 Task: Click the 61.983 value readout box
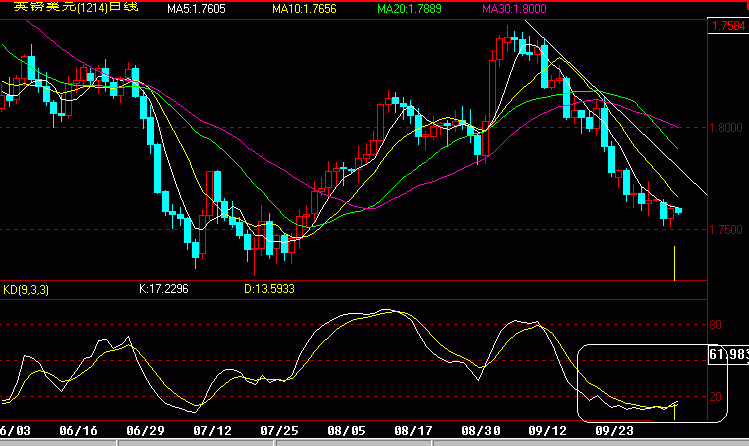tap(728, 354)
